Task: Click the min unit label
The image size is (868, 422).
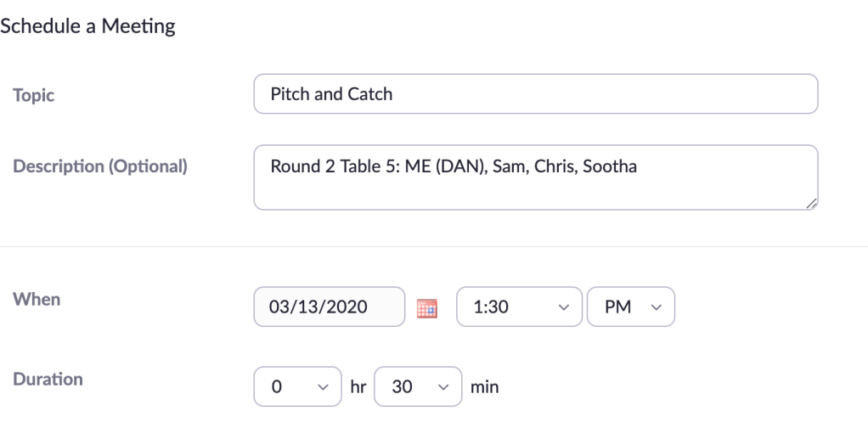Action: click(484, 387)
